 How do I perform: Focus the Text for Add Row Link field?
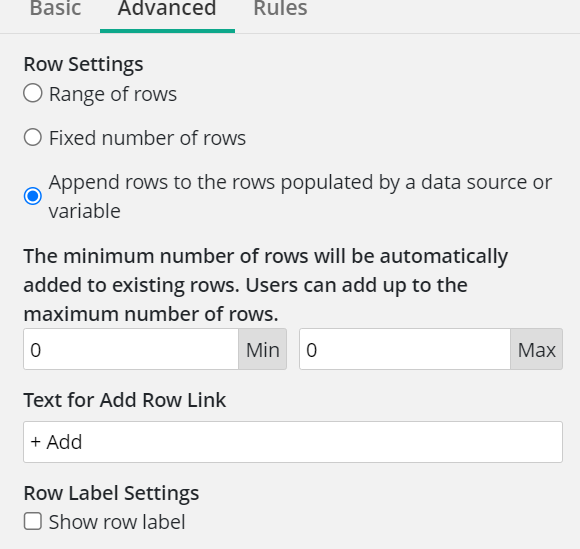[293, 442]
